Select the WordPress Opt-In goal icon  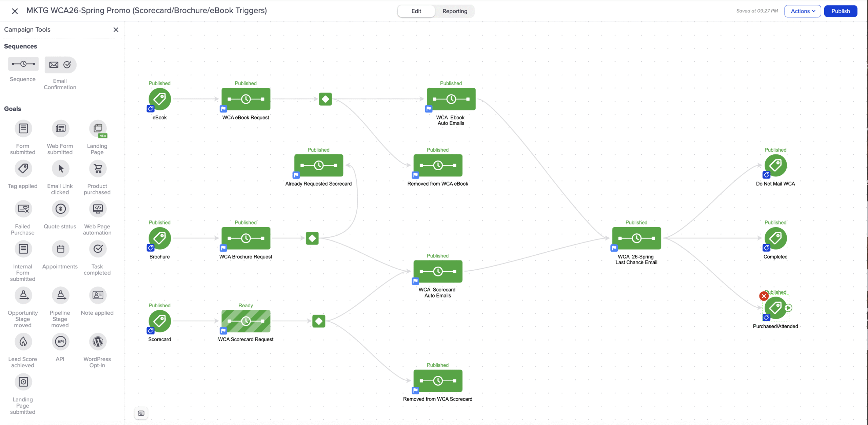98,342
